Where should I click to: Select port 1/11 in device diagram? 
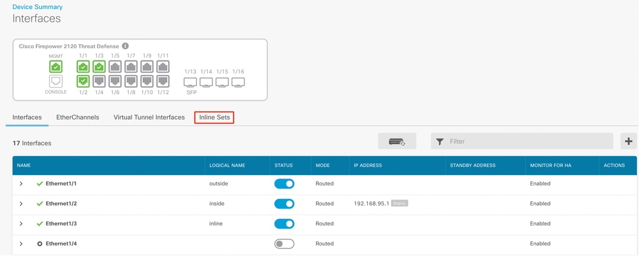click(x=163, y=66)
